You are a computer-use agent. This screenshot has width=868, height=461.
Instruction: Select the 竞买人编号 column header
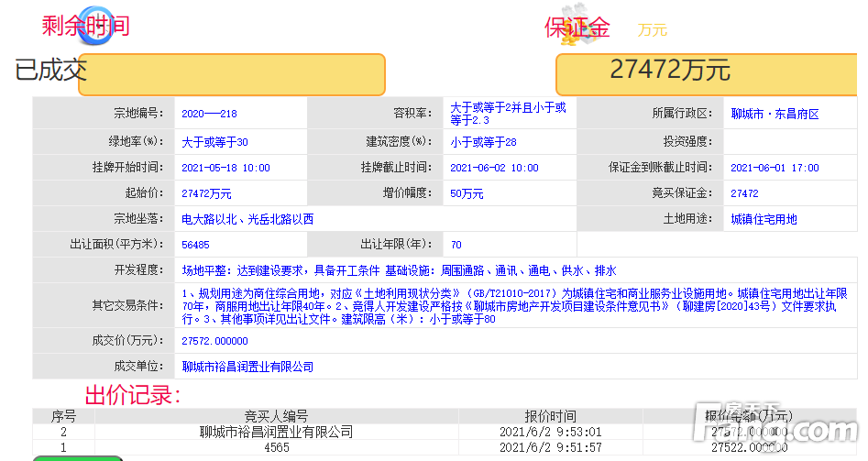tap(276, 416)
